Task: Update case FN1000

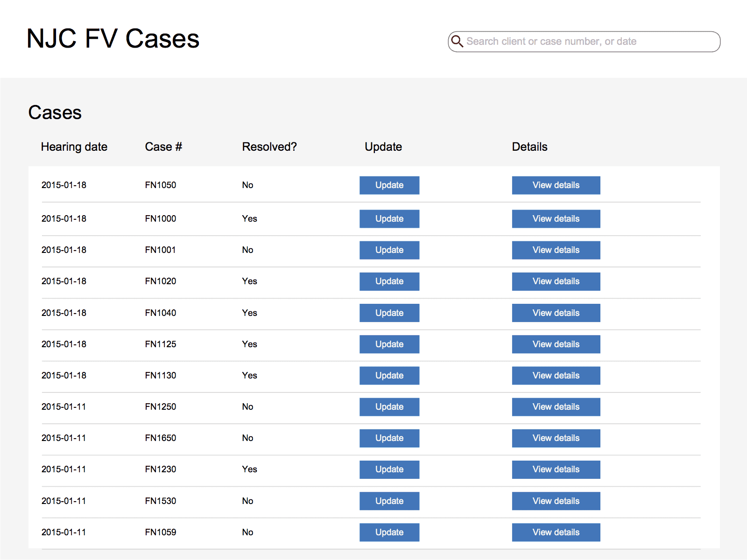Action: point(389,219)
